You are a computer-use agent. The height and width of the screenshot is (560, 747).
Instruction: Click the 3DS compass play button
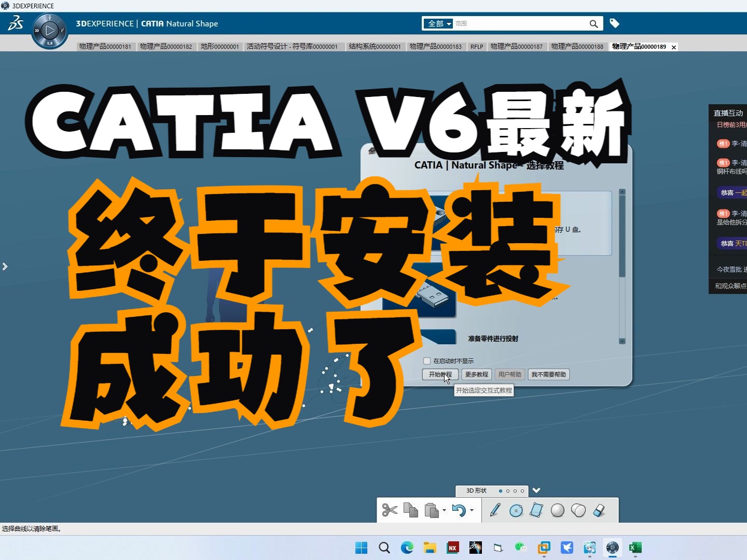click(x=50, y=31)
